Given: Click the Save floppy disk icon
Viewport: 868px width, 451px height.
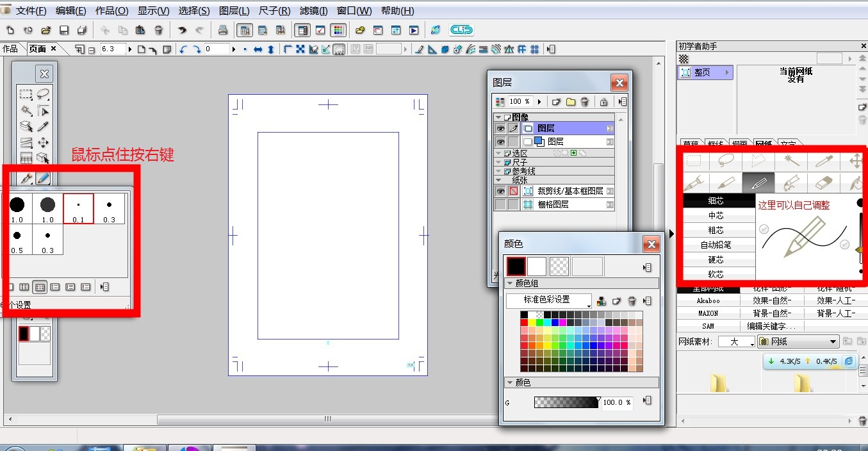Looking at the screenshot, I should click(64, 30).
